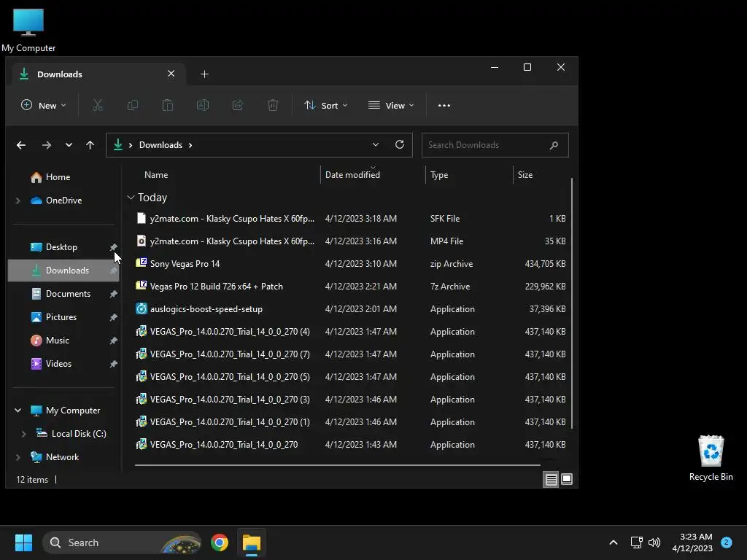747x560 pixels.
Task: Toggle pin icon next to Pictures
Action: tap(113, 317)
